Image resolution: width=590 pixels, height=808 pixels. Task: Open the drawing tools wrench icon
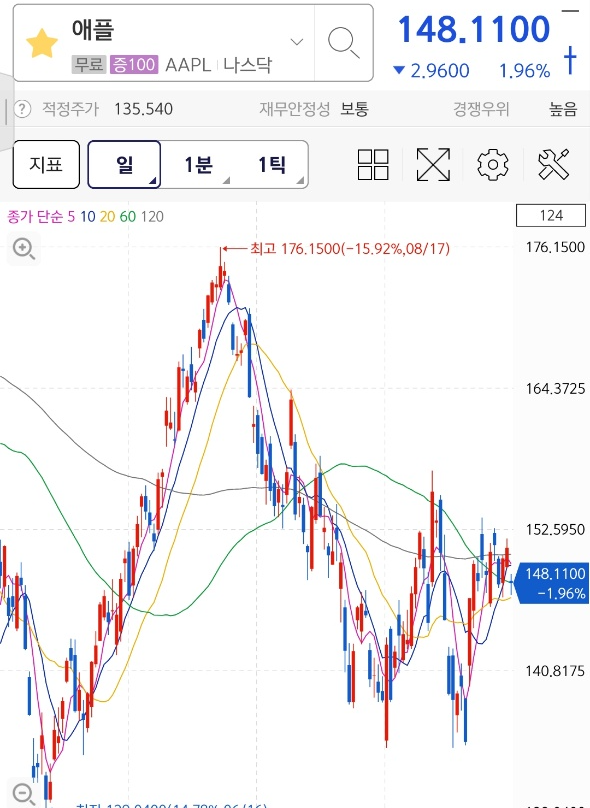click(x=553, y=165)
